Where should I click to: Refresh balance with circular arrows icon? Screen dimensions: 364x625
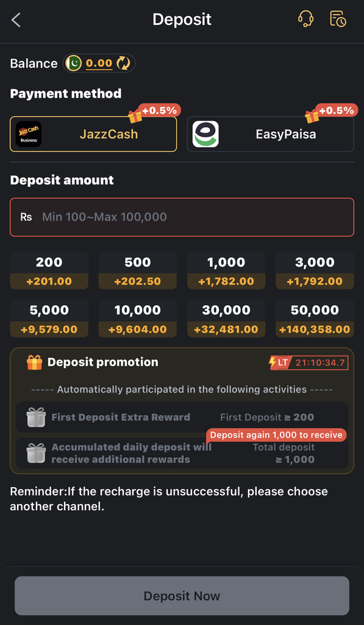[x=123, y=63]
